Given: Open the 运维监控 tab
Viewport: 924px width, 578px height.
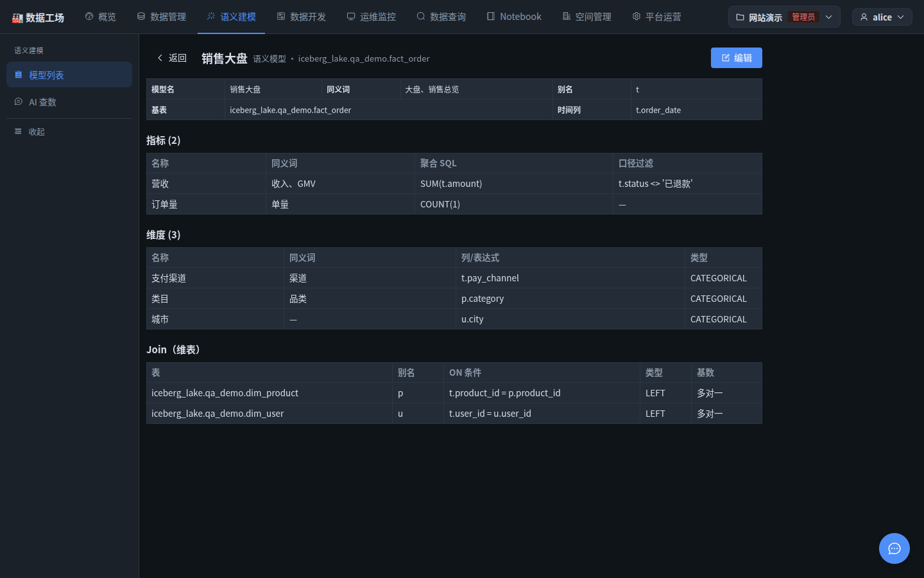Looking at the screenshot, I should pos(372,17).
